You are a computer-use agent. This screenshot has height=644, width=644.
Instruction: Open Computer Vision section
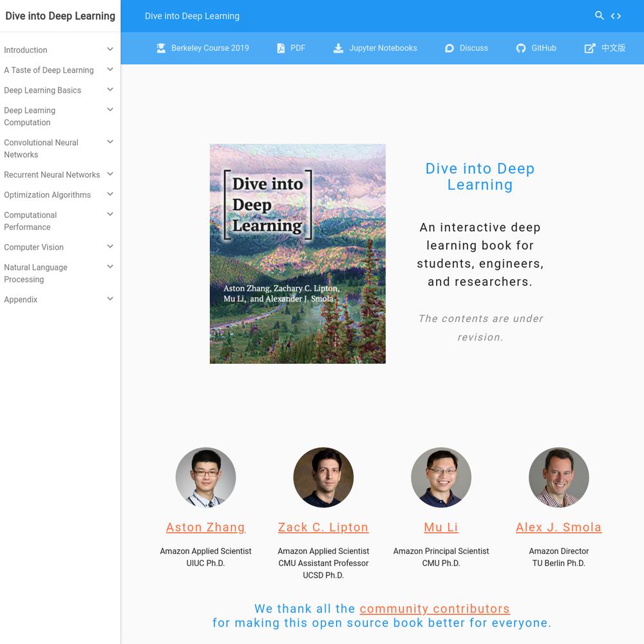pyautogui.click(x=33, y=247)
